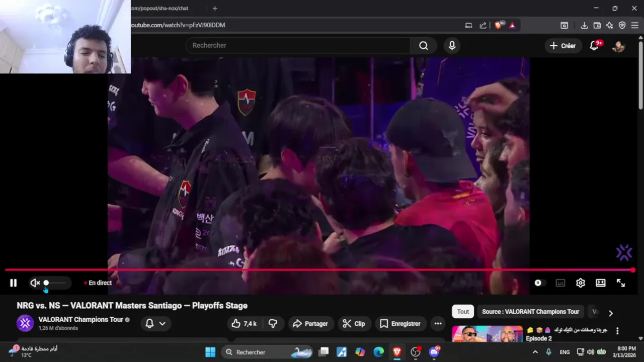The width and height of the screenshot is (644, 362).
Task: Open the weather widget 13°C
Action: [x=33, y=351]
